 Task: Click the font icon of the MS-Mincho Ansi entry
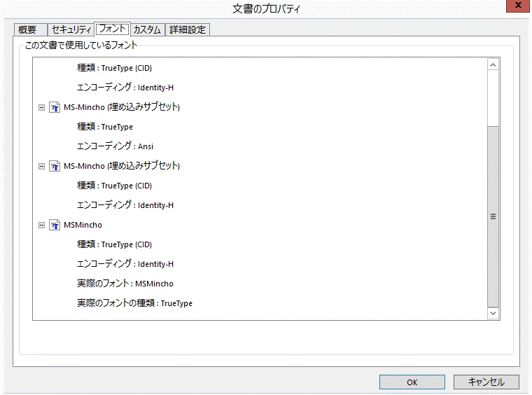(55, 108)
